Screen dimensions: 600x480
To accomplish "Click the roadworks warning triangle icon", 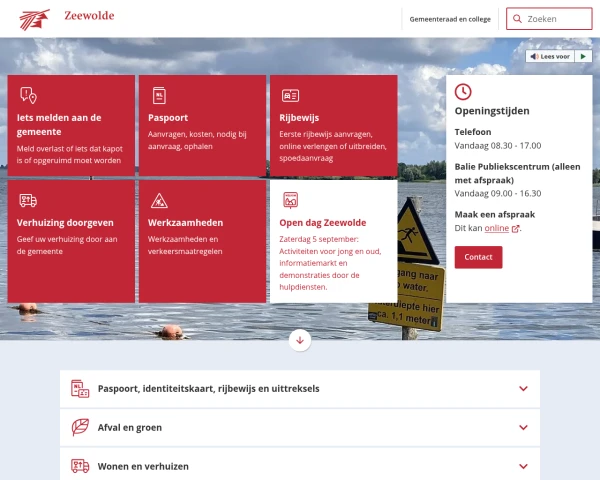I will pos(159,201).
